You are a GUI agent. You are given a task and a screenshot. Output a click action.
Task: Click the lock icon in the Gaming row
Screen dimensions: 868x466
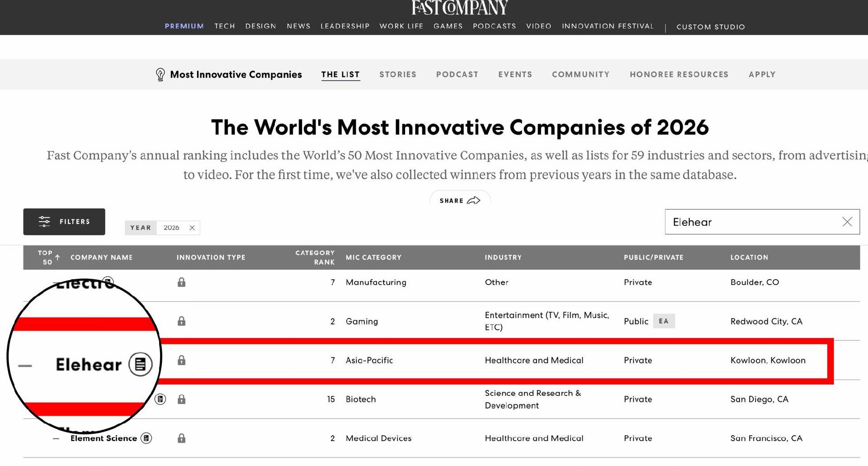click(181, 321)
